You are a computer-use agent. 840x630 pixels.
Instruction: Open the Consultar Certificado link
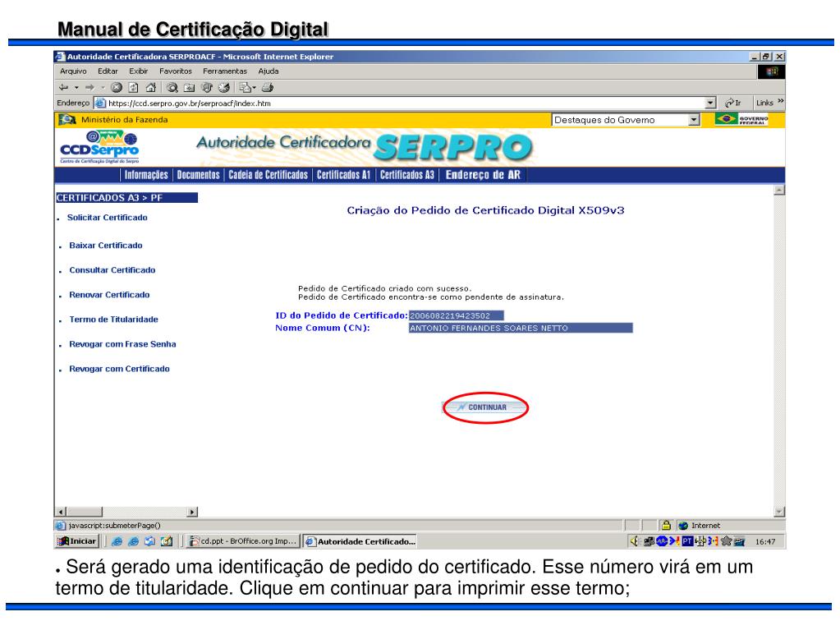[112, 270]
